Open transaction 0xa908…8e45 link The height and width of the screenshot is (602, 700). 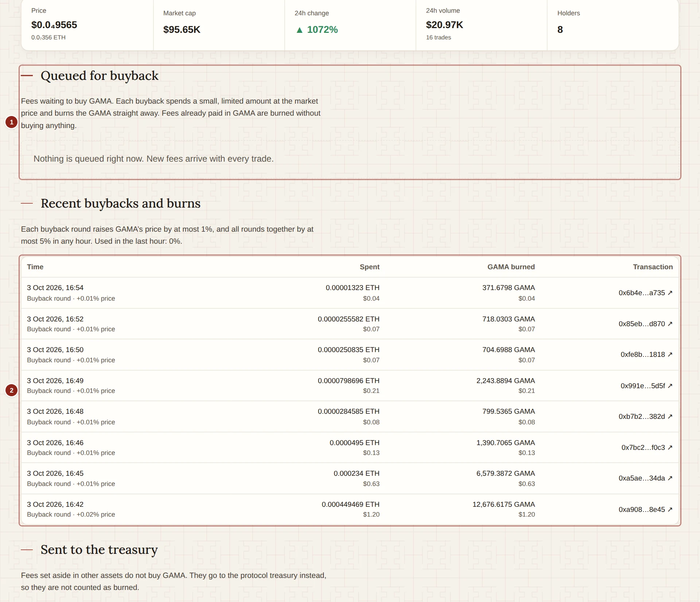tap(645, 509)
